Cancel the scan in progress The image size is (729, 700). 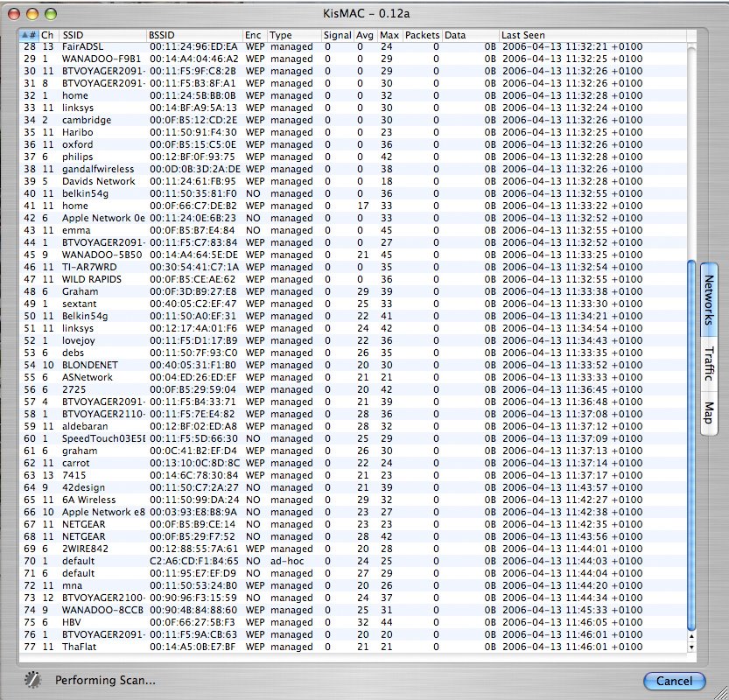tap(674, 681)
